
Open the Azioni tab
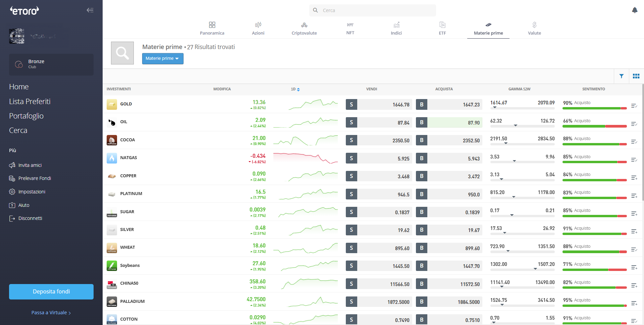tap(258, 28)
